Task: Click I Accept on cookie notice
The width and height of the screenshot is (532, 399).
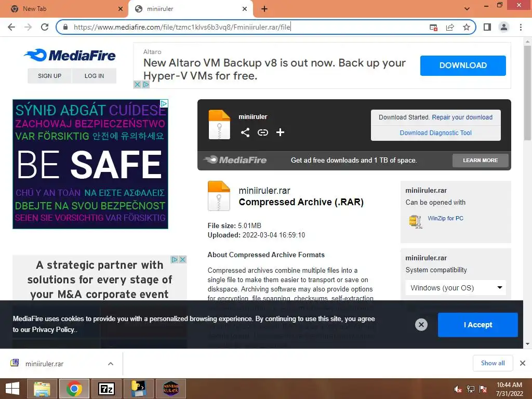Action: pyautogui.click(x=478, y=325)
